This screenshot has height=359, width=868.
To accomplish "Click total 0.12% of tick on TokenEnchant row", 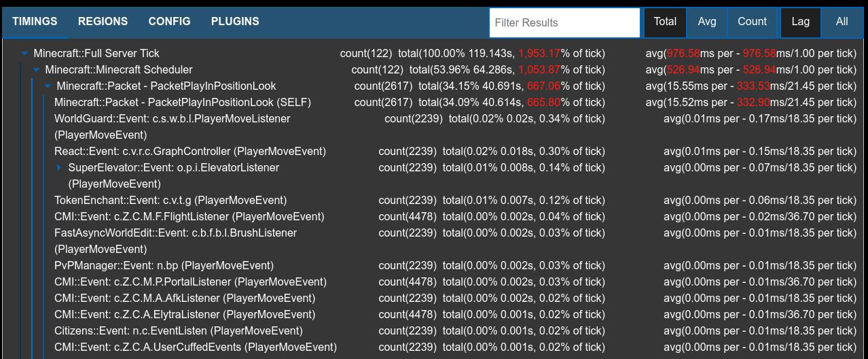I will coord(524,200).
